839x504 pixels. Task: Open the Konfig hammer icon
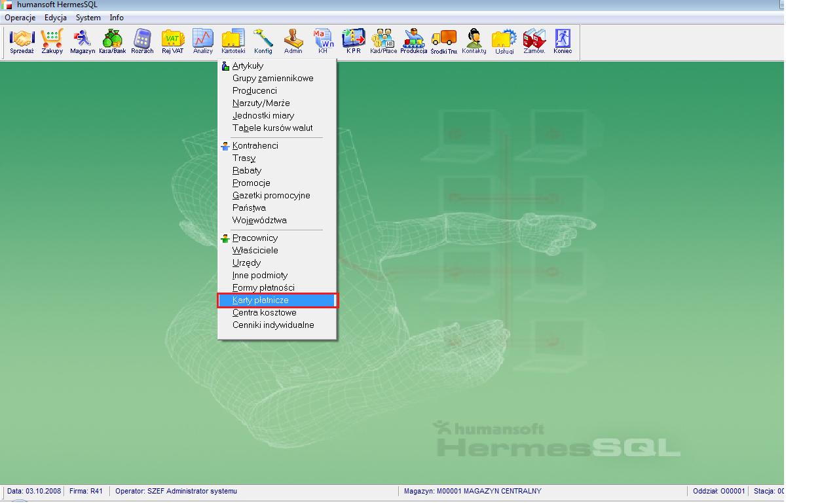coord(263,41)
